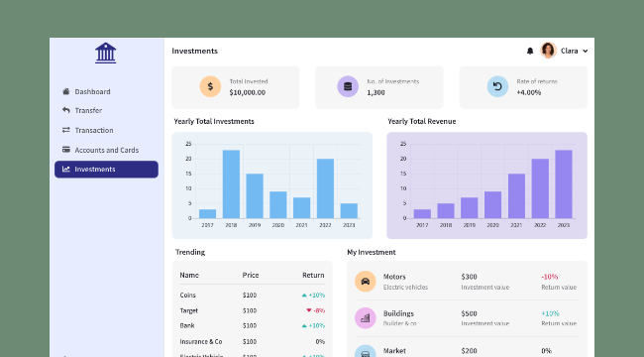Click Clara's profile avatar
The image size is (644, 357).
(x=548, y=51)
